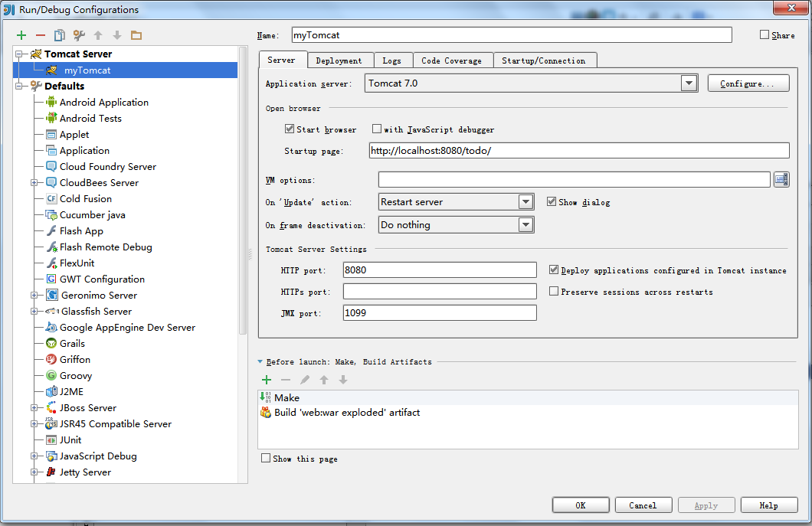This screenshot has width=812, height=526.
Task: Click the Name input field
Action: click(512, 34)
